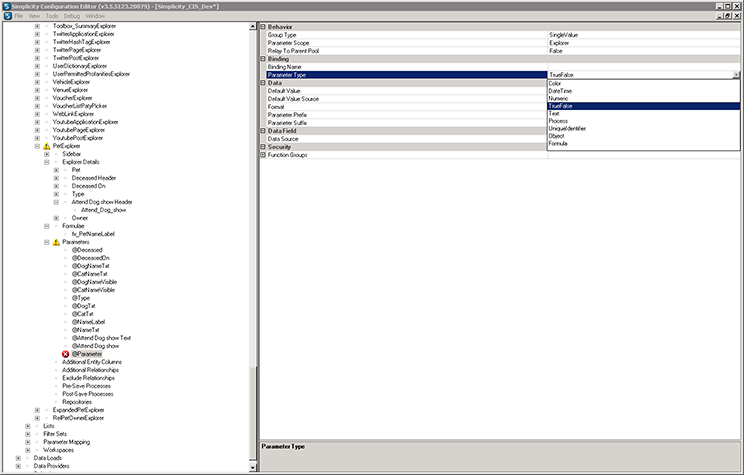
Task: Select the fx_PetNameLabel formula
Action: pos(93,234)
